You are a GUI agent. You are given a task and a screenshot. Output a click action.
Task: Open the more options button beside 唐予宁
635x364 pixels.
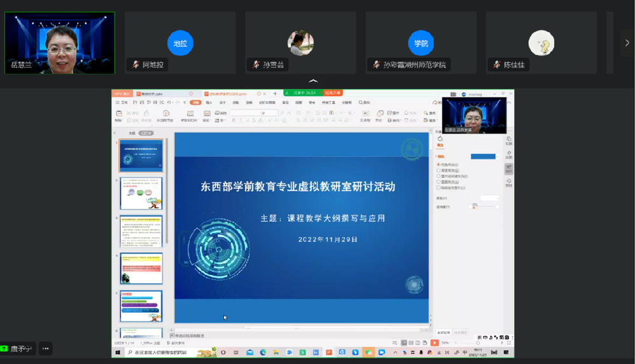45,348
